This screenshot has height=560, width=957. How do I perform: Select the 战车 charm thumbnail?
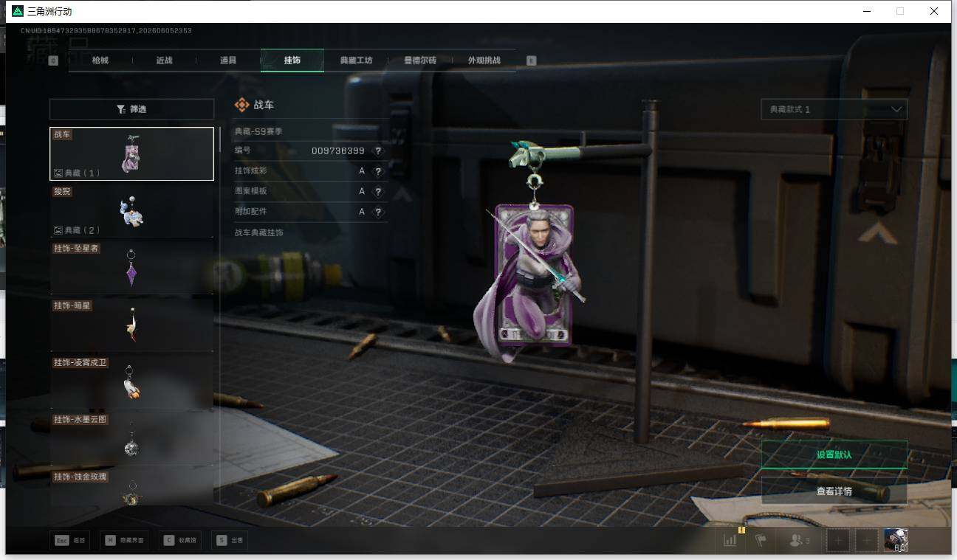tap(131, 154)
